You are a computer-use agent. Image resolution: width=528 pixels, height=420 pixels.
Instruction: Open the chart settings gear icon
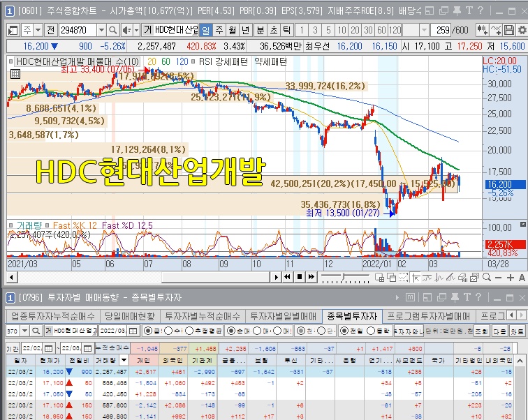pyautogui.click(x=522, y=30)
